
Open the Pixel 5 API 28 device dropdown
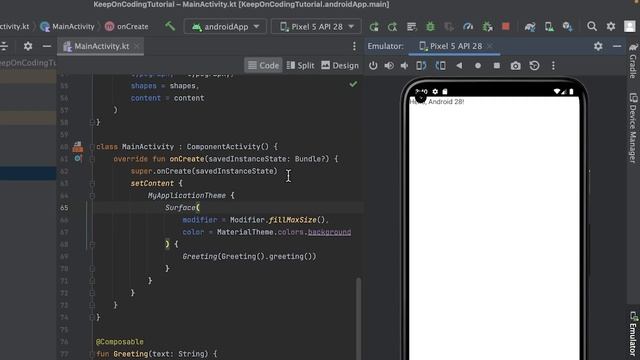(316, 27)
